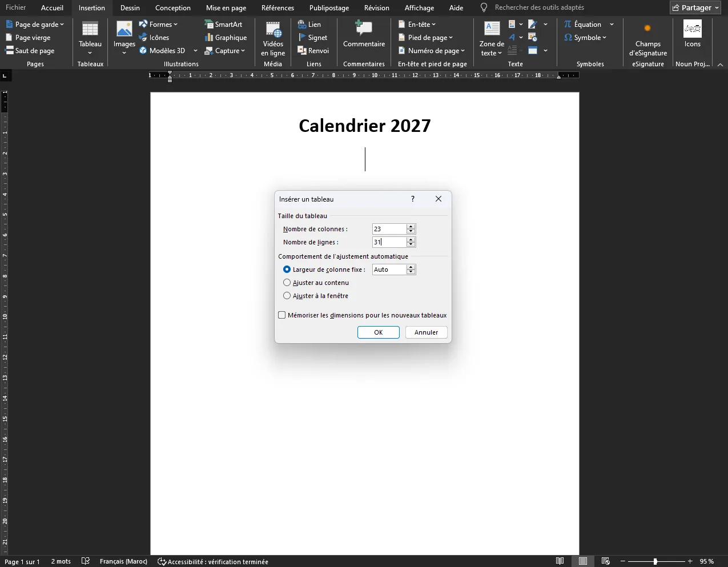
Task: Switch to the Accueil tab
Action: click(x=52, y=8)
